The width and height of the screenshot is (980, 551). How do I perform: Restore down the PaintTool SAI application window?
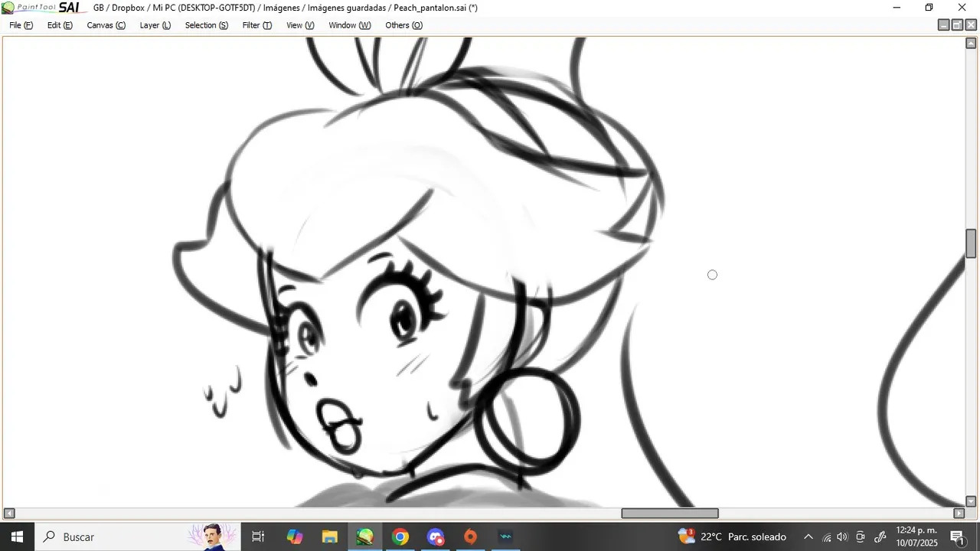point(929,8)
